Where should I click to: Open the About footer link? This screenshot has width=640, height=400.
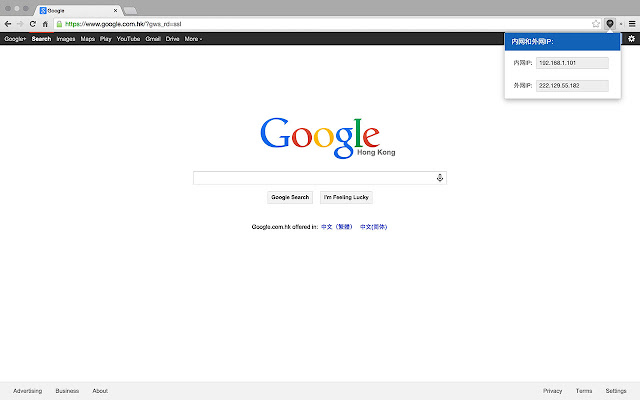[x=100, y=391]
